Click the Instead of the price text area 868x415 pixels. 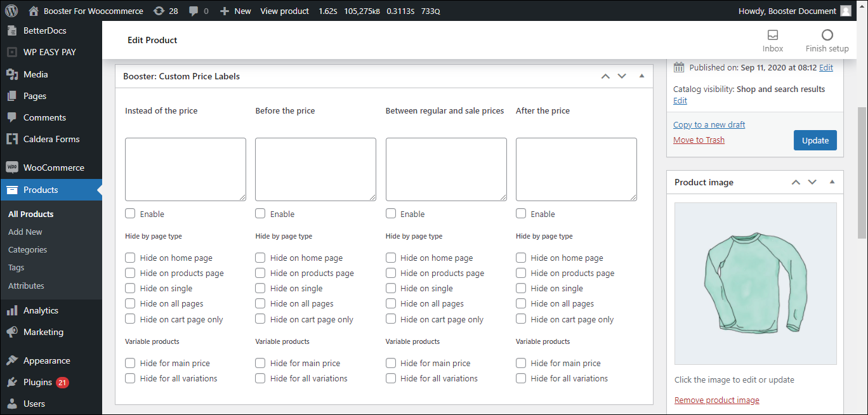(x=185, y=169)
